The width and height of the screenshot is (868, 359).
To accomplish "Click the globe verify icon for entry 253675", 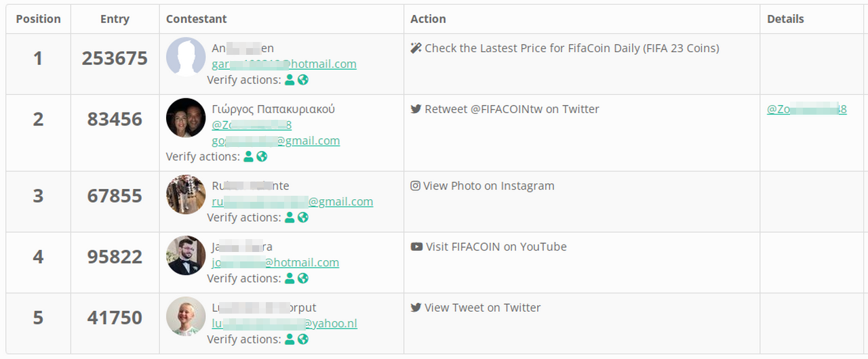I will [303, 80].
